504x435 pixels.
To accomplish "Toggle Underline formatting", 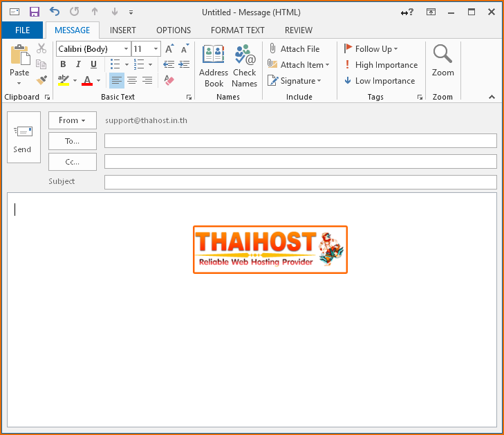I will tap(93, 64).
